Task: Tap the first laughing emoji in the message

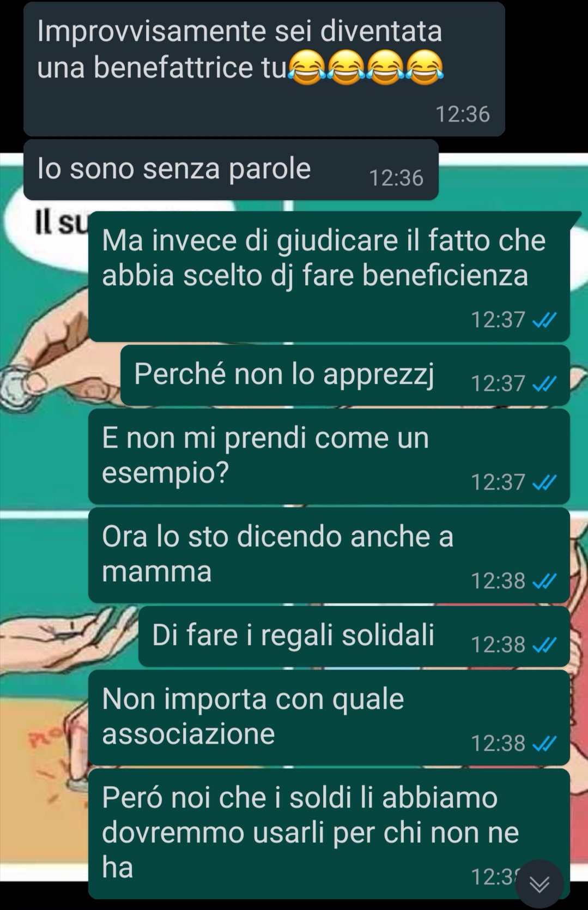Action: [x=306, y=68]
